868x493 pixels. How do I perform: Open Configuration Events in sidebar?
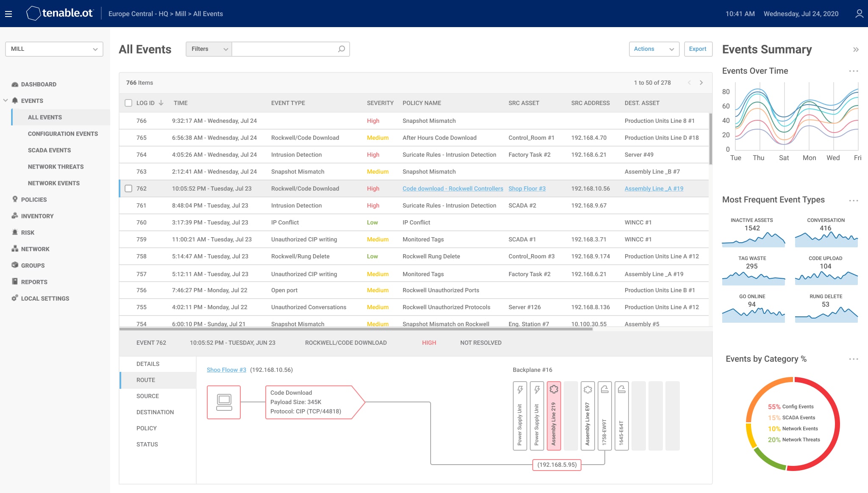click(x=63, y=134)
